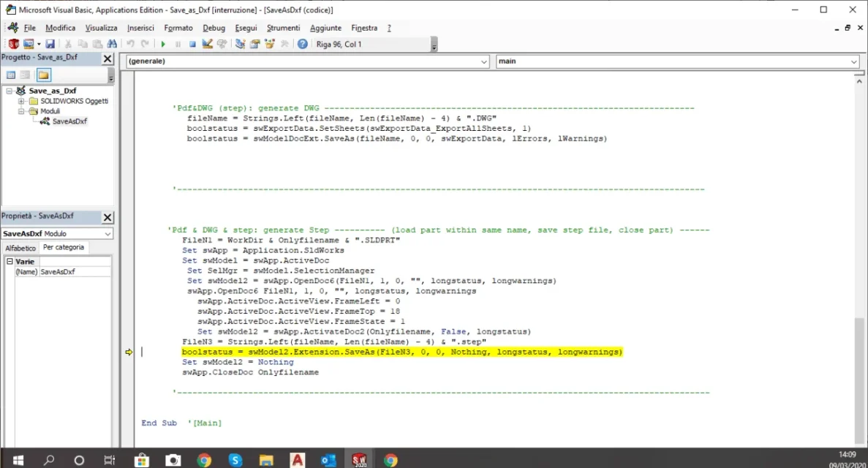Viewport: 868px width, 468px height.
Task: Open the Modifica menu
Action: tap(61, 28)
